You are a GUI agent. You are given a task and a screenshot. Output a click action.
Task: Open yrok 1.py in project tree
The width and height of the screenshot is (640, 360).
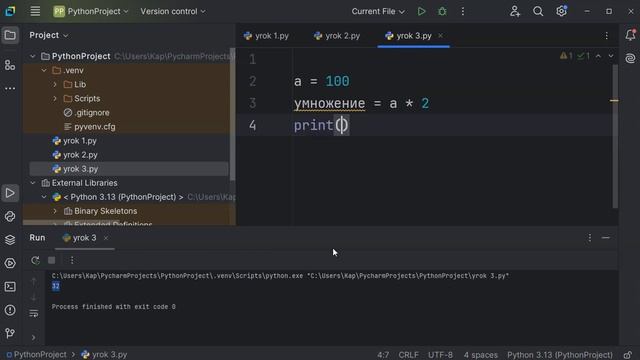point(75,141)
